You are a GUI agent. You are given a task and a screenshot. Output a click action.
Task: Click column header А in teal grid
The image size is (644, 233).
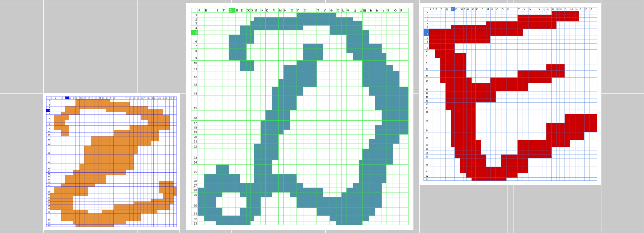tap(200, 10)
